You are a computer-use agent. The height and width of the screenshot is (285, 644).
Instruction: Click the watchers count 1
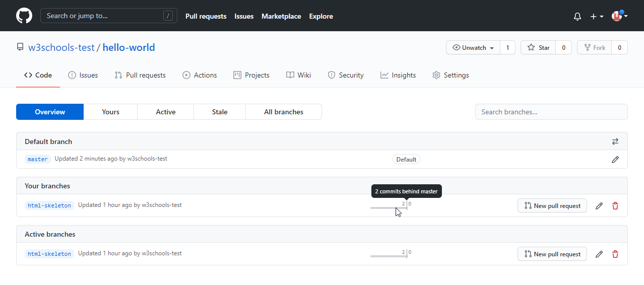(507, 47)
